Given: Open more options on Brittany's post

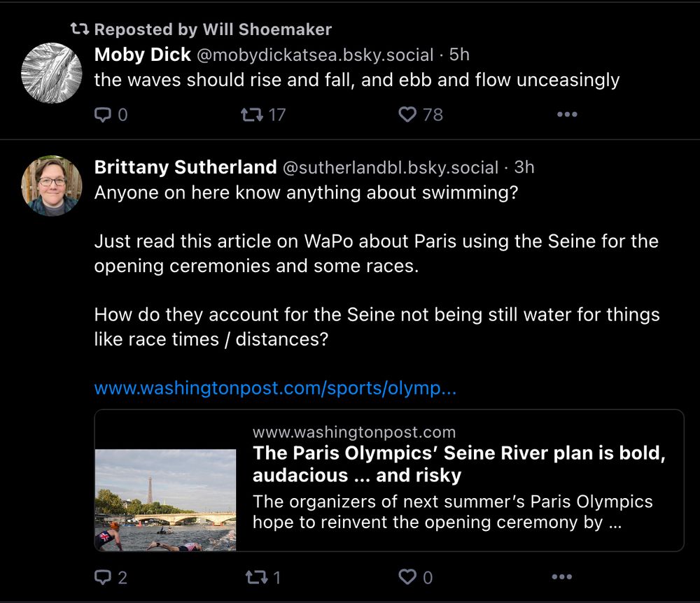Looking at the screenshot, I should coord(562,577).
